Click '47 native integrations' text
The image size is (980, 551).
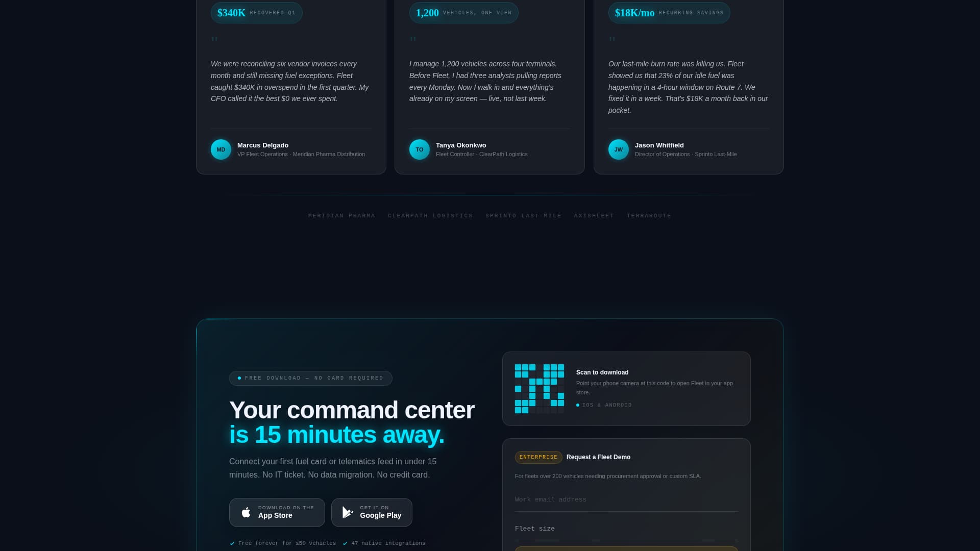tap(388, 543)
